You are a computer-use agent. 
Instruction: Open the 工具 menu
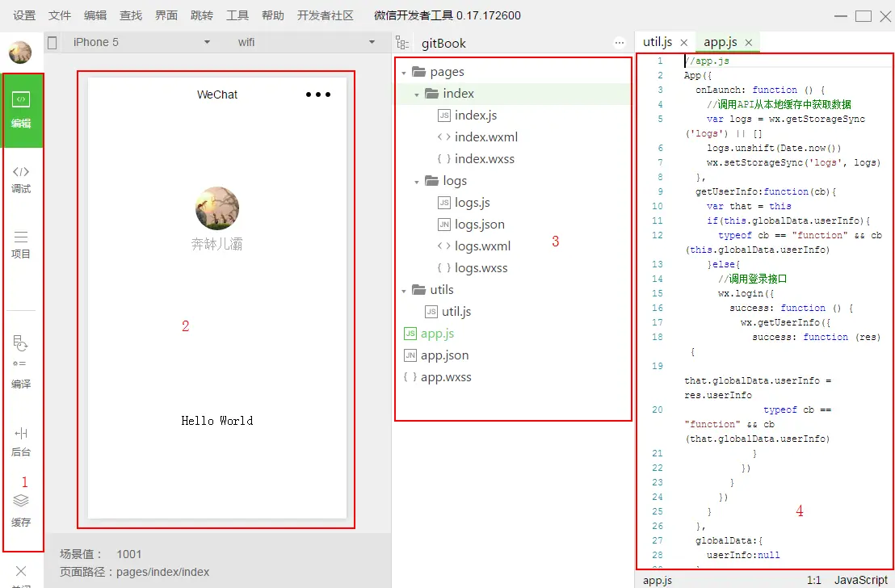point(237,15)
